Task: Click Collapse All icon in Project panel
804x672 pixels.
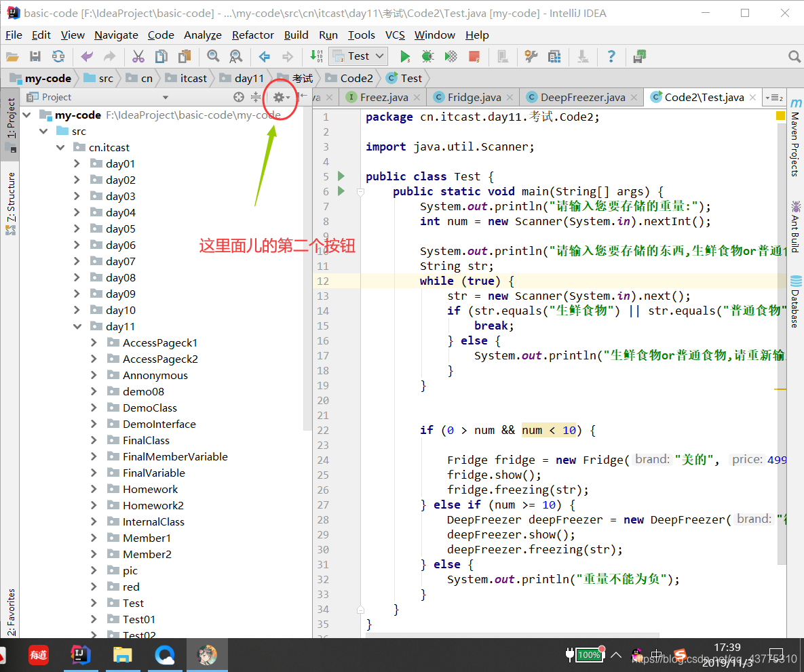Action: coord(256,97)
